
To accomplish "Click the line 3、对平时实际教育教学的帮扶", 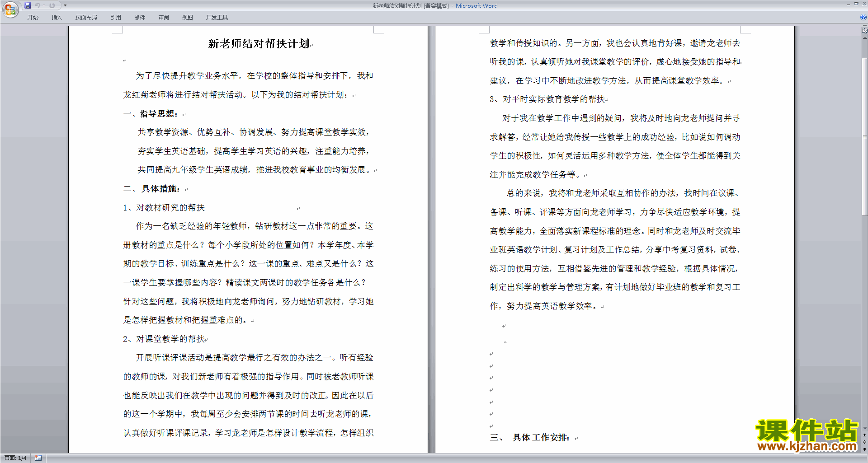I will pos(547,99).
